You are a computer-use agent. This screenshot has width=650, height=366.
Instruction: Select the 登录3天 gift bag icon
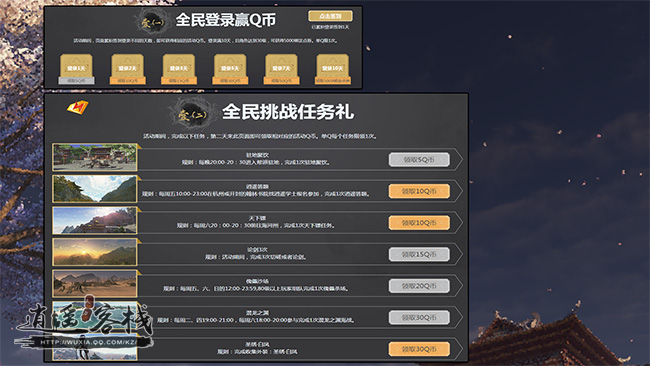point(179,65)
